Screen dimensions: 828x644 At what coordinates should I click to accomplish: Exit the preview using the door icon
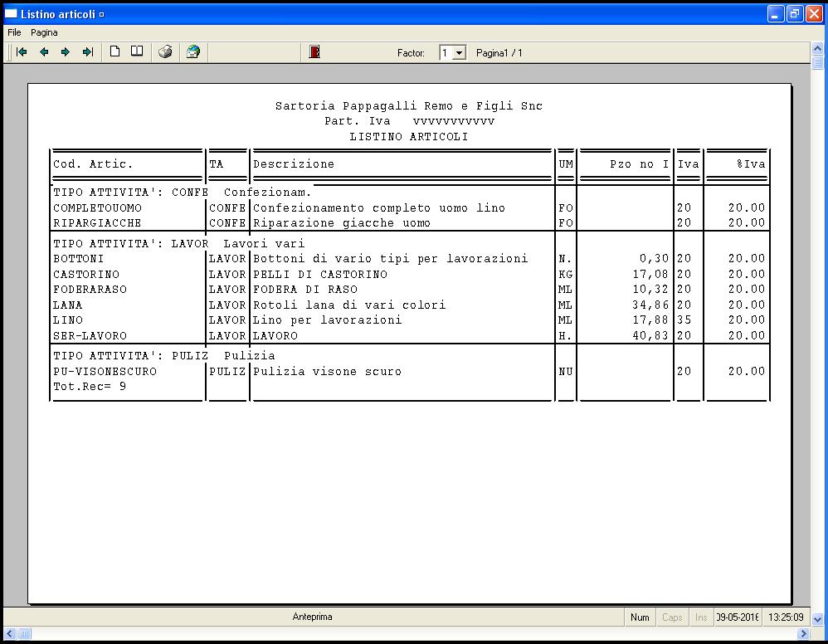coord(314,51)
